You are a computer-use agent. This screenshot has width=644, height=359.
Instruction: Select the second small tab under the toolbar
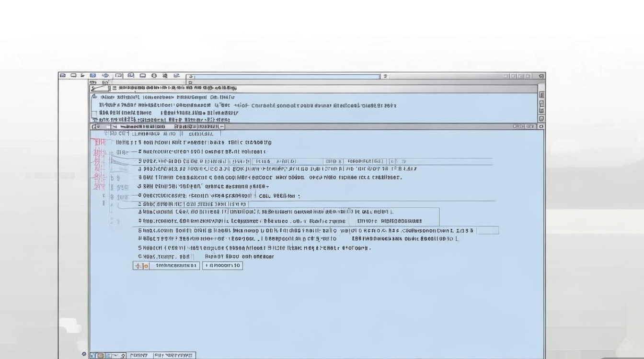[105, 82]
